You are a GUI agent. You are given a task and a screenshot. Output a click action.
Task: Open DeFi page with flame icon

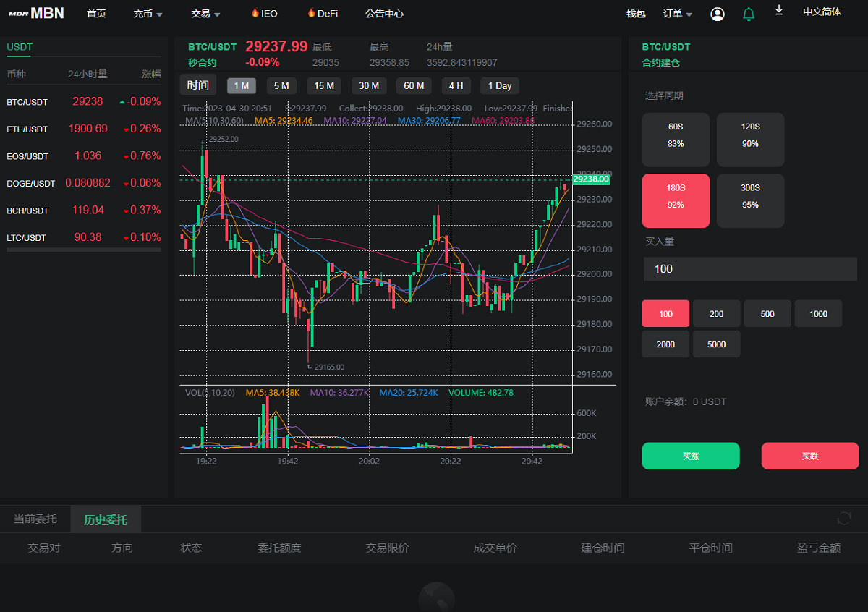[322, 14]
